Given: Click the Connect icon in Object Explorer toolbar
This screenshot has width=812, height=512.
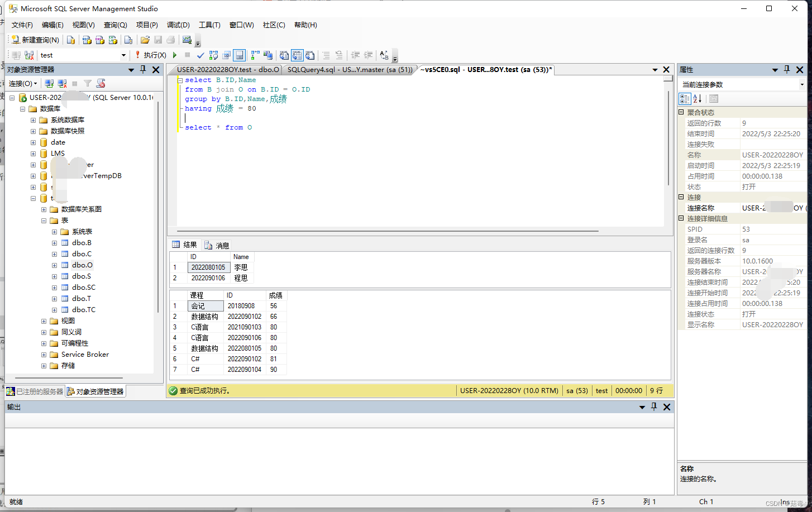Looking at the screenshot, I should [x=49, y=83].
